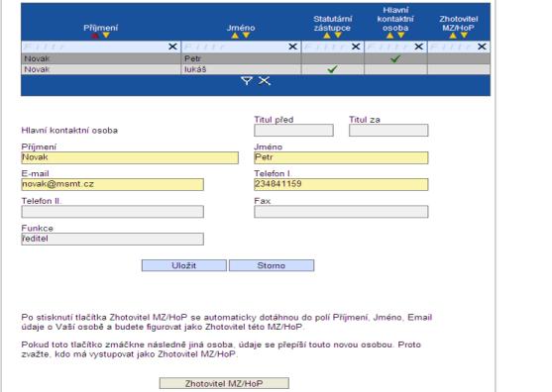
Task: Select the Novak lukáš table row
Action: (x=256, y=69)
